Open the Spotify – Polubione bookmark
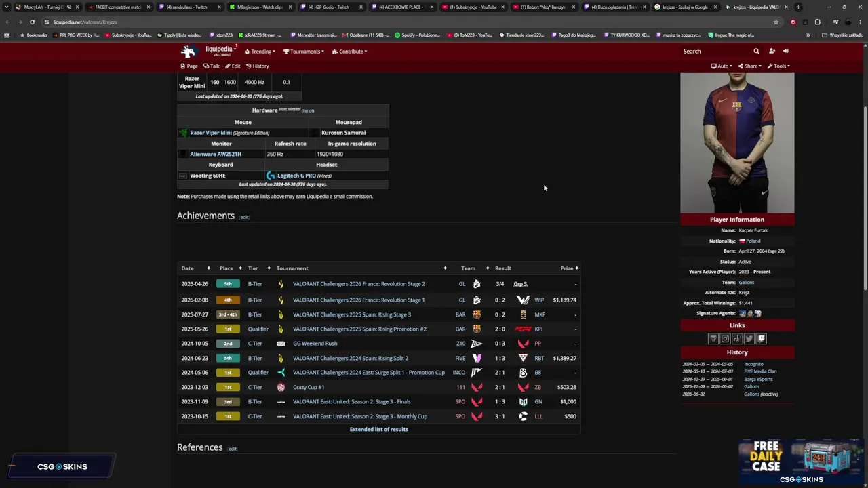This screenshot has width=868, height=488. coord(418,35)
